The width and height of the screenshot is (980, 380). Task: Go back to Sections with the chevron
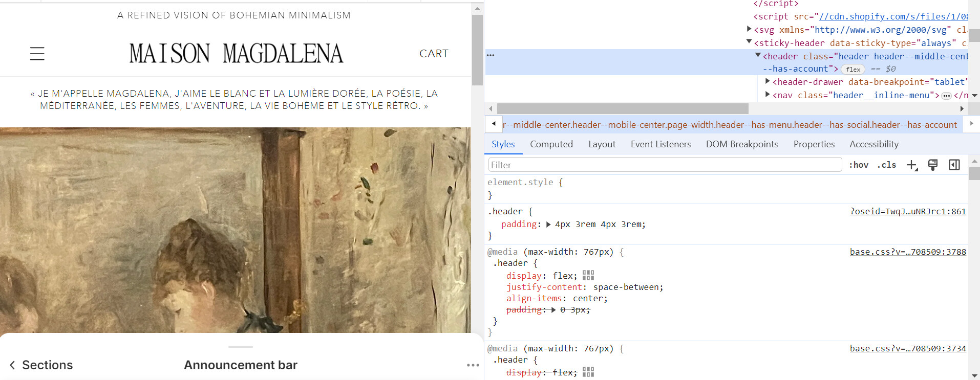12,365
